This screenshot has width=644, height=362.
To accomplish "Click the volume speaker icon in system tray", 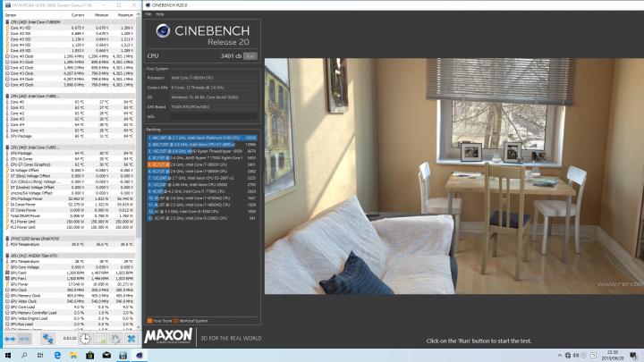I will [x=576, y=356].
